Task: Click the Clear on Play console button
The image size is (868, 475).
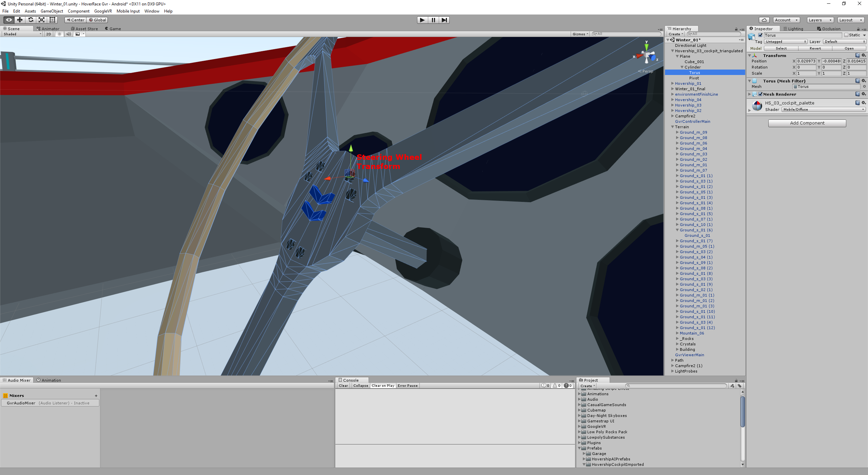Action: click(383, 386)
